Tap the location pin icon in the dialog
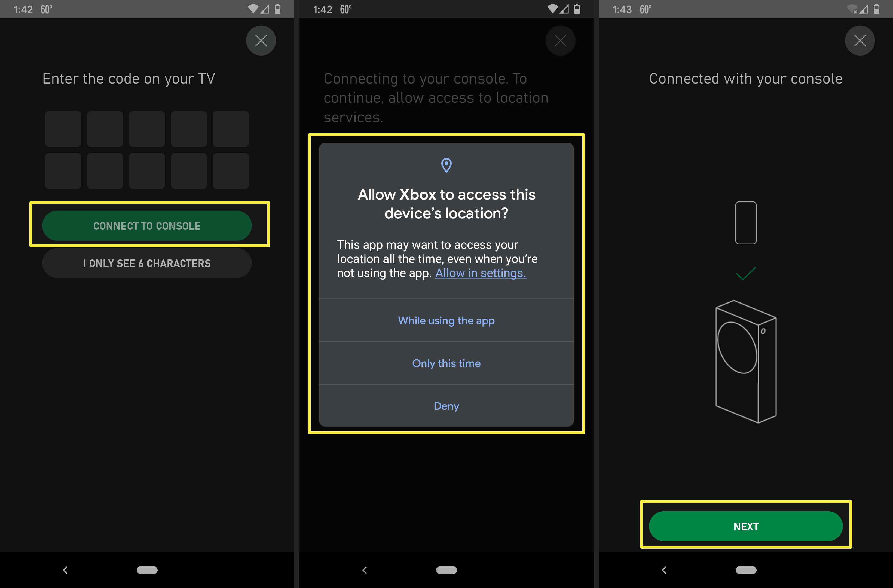The width and height of the screenshot is (893, 588). pyautogui.click(x=446, y=165)
